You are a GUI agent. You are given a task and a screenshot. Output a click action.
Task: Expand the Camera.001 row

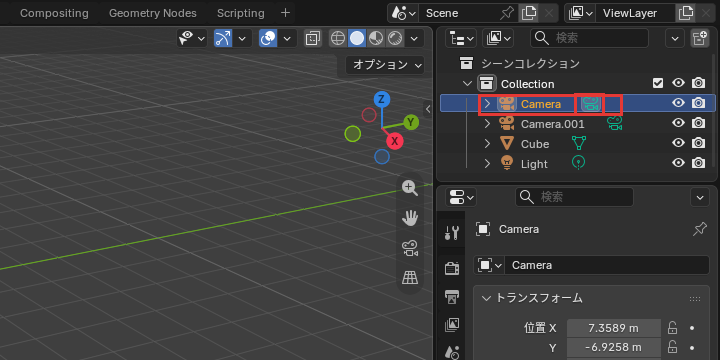coord(488,124)
